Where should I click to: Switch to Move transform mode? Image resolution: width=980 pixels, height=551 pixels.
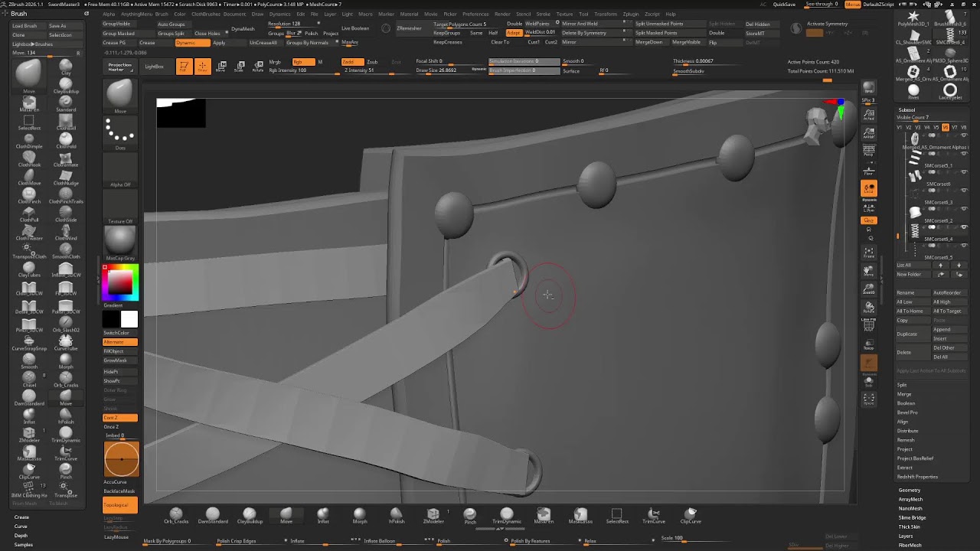tap(221, 67)
